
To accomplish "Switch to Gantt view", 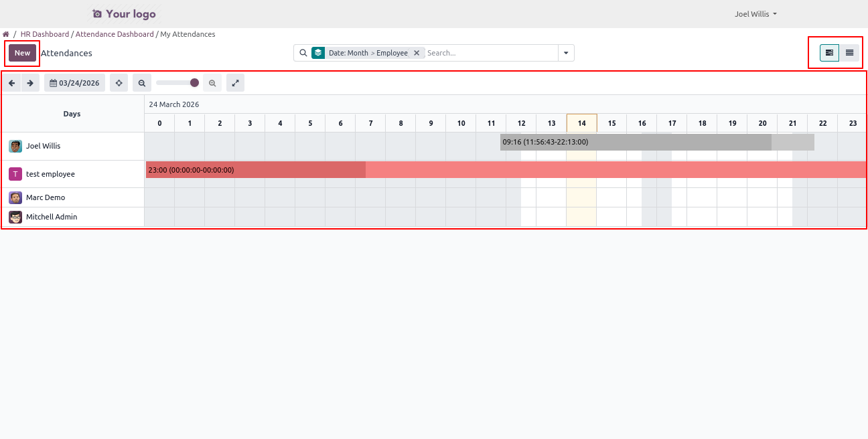I will pyautogui.click(x=829, y=53).
